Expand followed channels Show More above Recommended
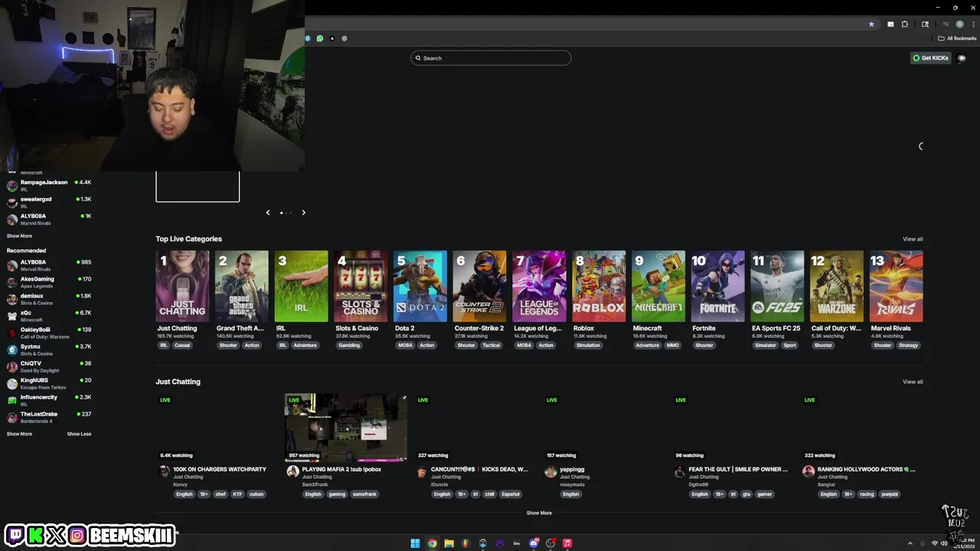This screenshot has height=551, width=980. pos(19,236)
